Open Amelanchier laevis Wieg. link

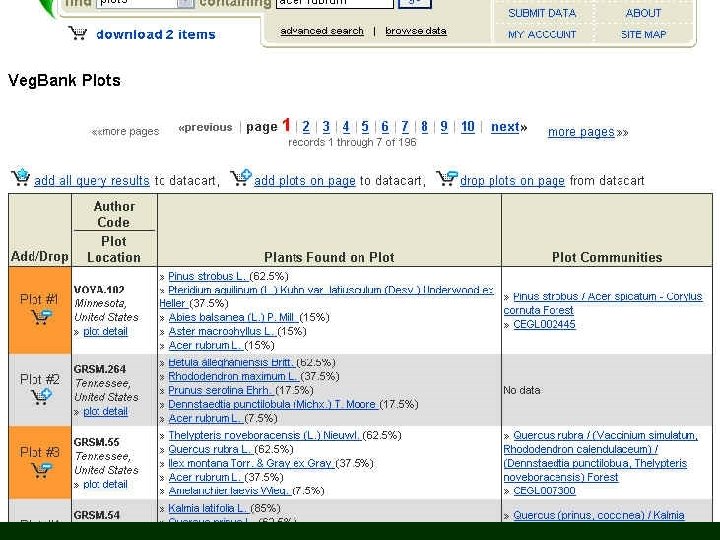point(230,491)
